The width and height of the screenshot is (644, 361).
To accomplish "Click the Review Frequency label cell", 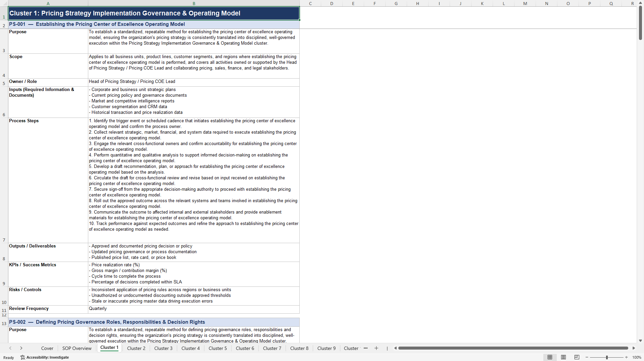I will 48,309.
